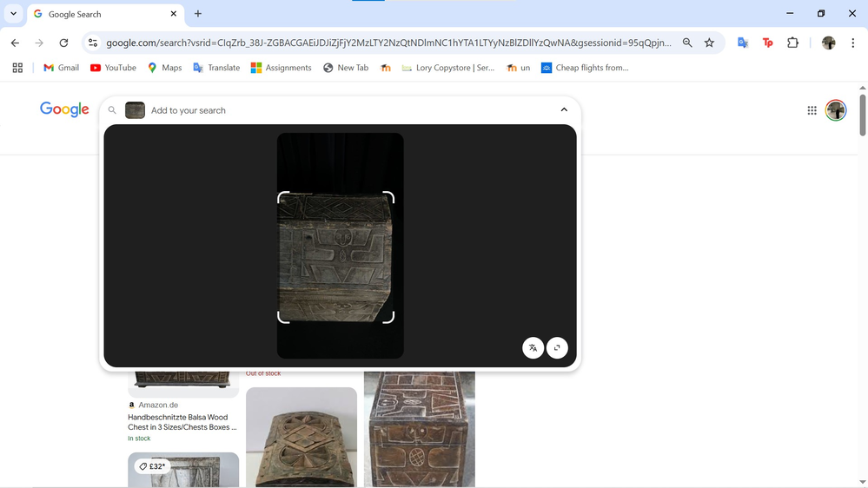The image size is (868, 488).
Task: Click the Google logo
Action: [x=64, y=109]
